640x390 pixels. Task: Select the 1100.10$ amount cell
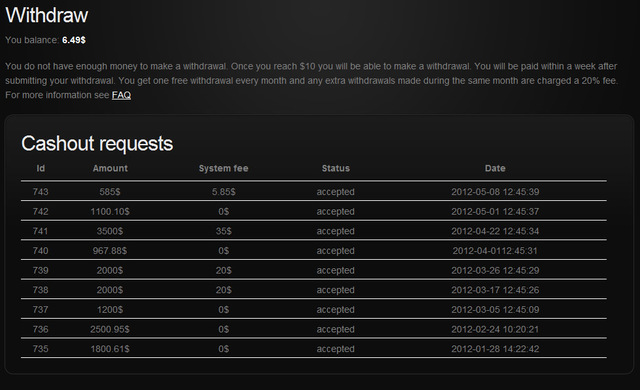110,211
